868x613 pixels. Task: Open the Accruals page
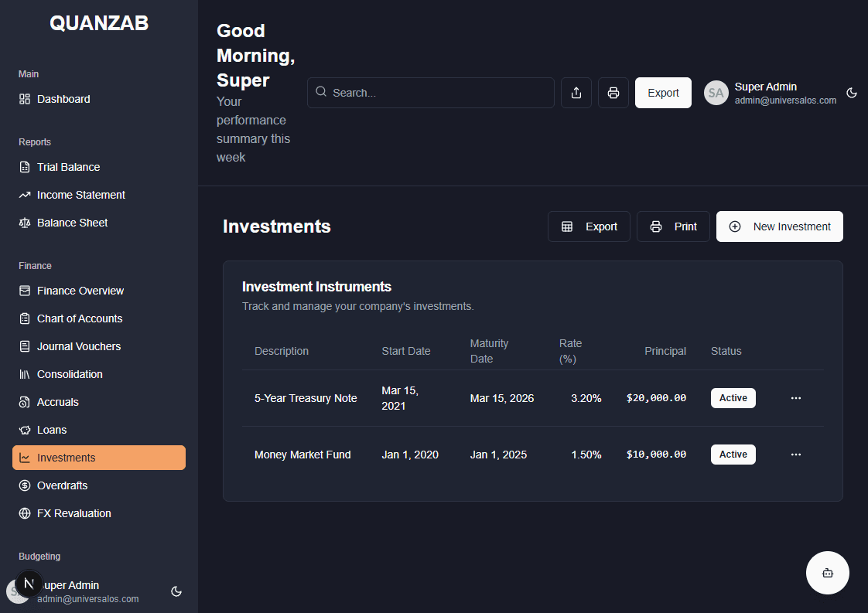pyautogui.click(x=99, y=402)
